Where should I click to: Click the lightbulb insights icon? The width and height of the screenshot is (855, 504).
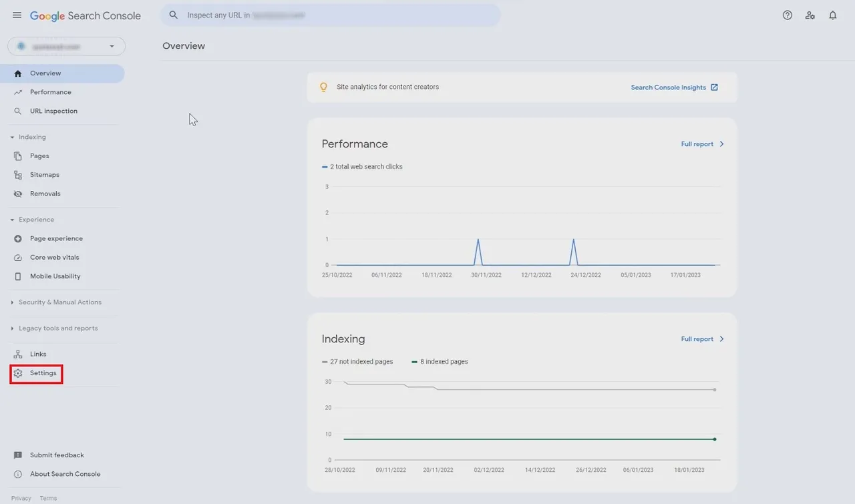324,87
